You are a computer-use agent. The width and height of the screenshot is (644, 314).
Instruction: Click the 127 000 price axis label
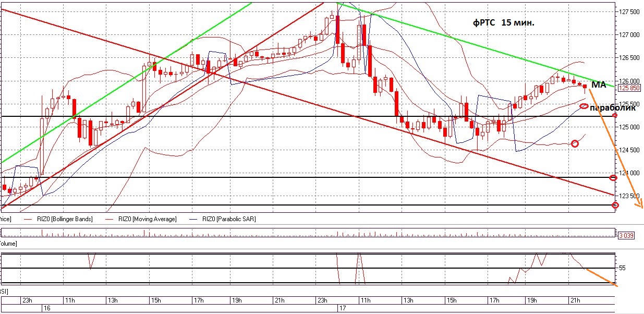[x=628, y=35]
